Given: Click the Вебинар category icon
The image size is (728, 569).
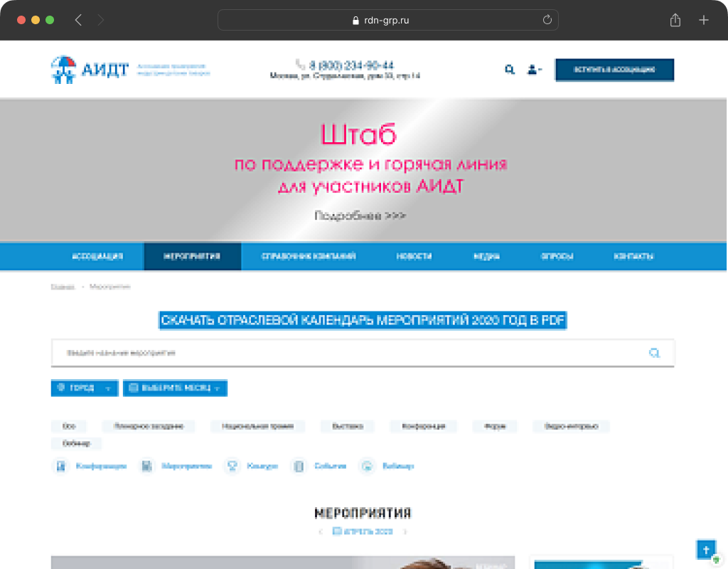Looking at the screenshot, I should coord(367,467).
